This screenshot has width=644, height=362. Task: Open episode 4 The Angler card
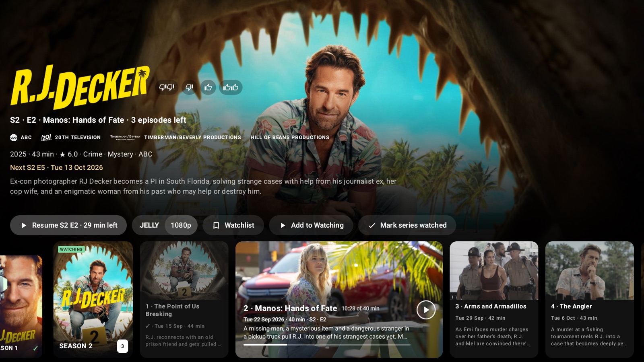tap(590, 300)
